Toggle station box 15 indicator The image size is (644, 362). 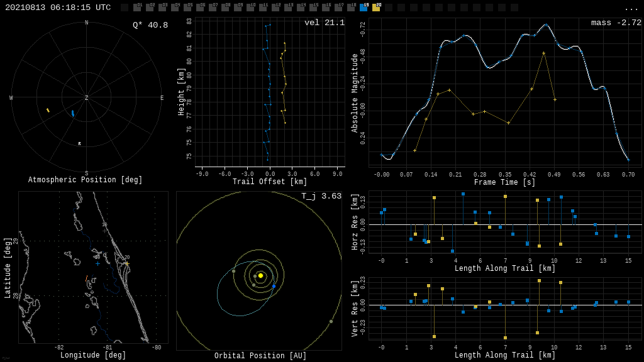pyautogui.click(x=313, y=7)
